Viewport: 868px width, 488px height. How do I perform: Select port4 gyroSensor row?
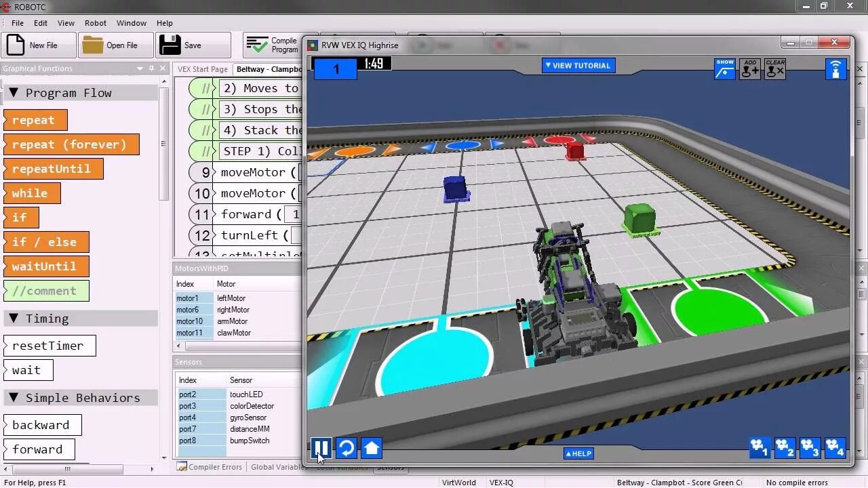(x=238, y=418)
